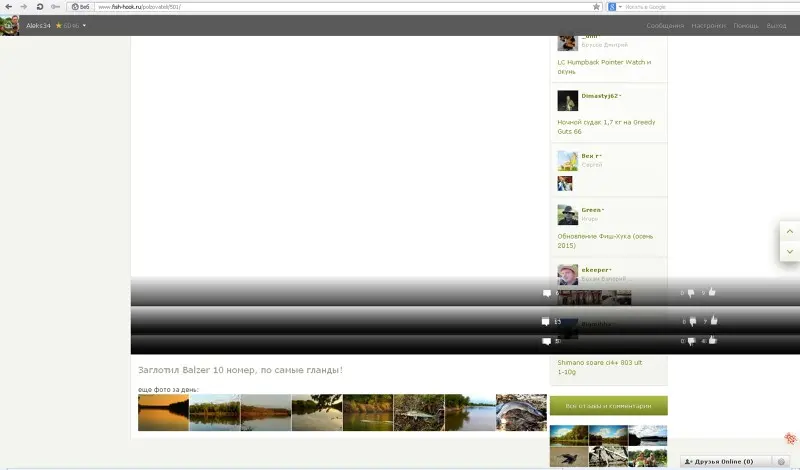Click the thumbs-up icon with count 7
Image resolution: width=800 pixels, height=470 pixels.
click(x=714, y=320)
